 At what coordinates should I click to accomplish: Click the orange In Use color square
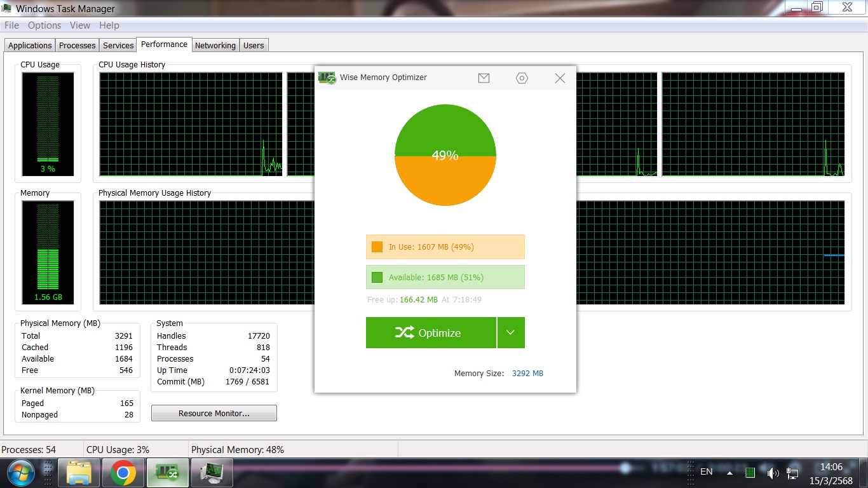pos(377,247)
